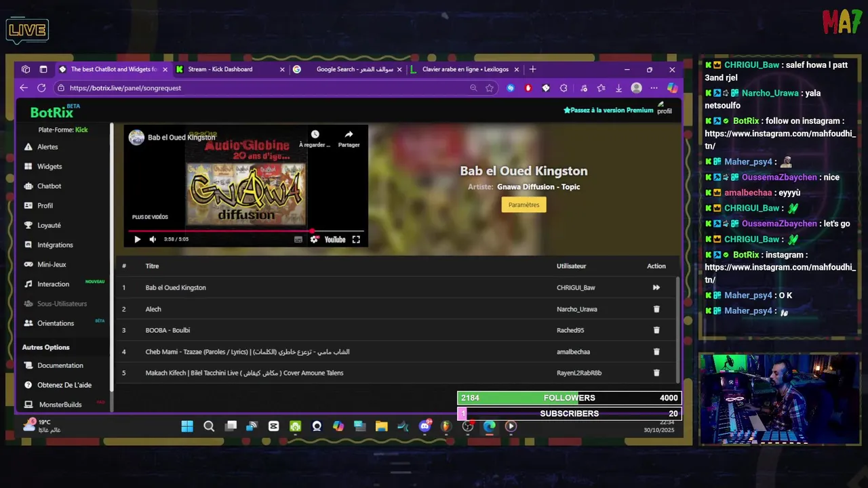This screenshot has width=868, height=488.
Task: Click the Partager share icon
Action: pyautogui.click(x=349, y=138)
